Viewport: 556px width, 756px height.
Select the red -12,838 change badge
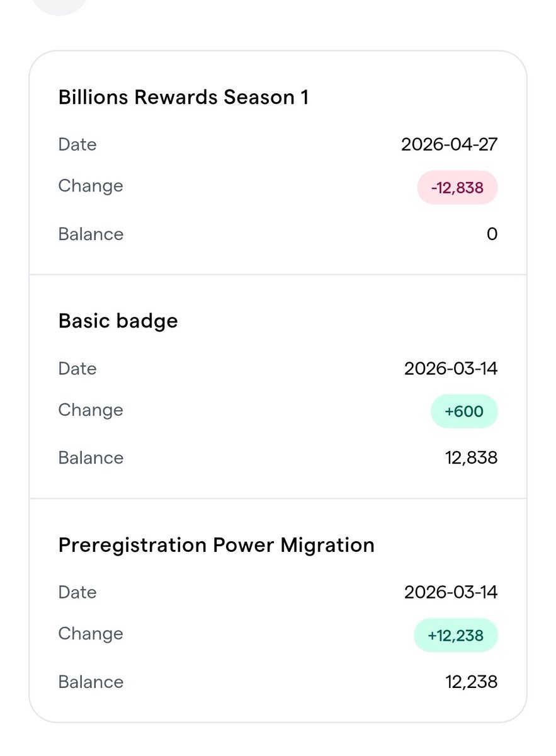point(457,188)
